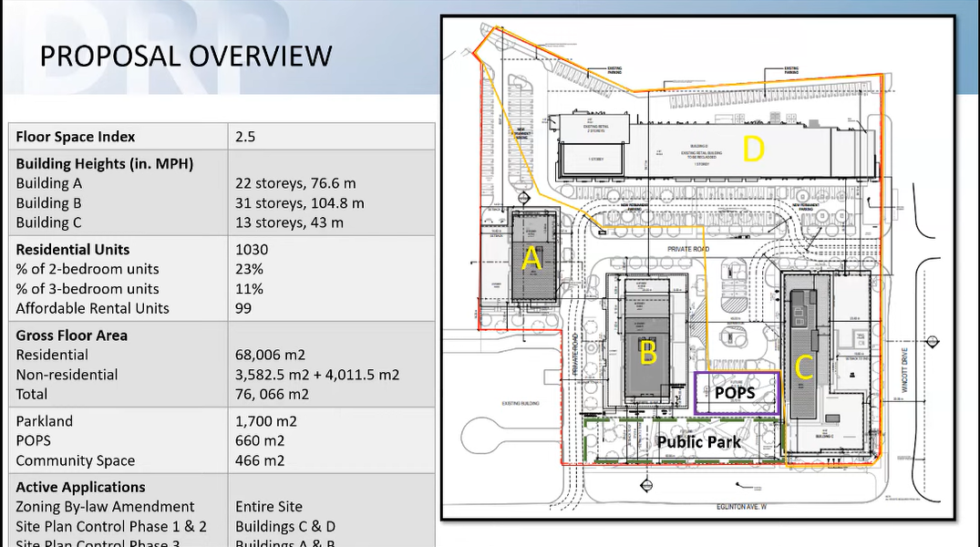Click the Residential Units heading
This screenshot has width=980, height=547.
(x=73, y=250)
